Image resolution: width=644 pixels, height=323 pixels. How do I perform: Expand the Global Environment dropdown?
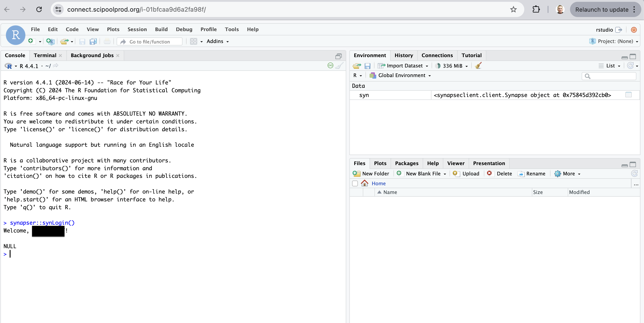[x=402, y=75]
